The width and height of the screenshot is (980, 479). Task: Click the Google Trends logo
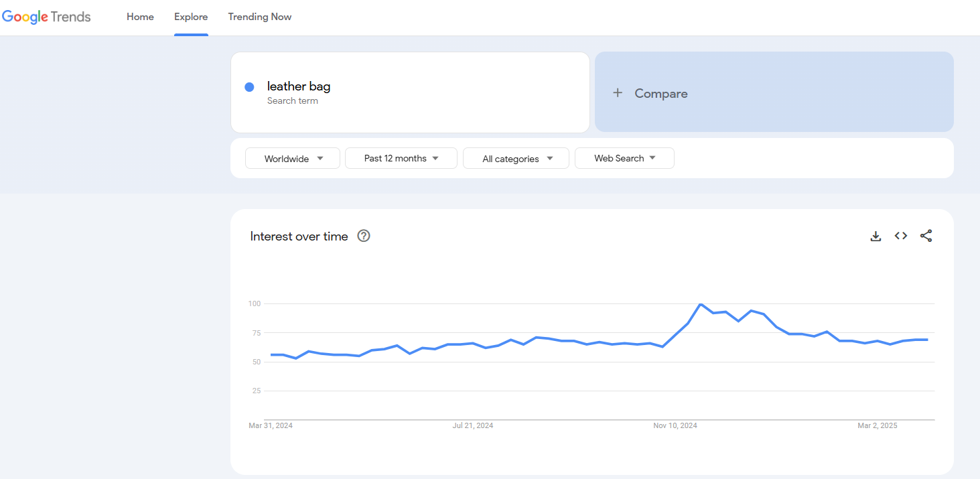[46, 17]
